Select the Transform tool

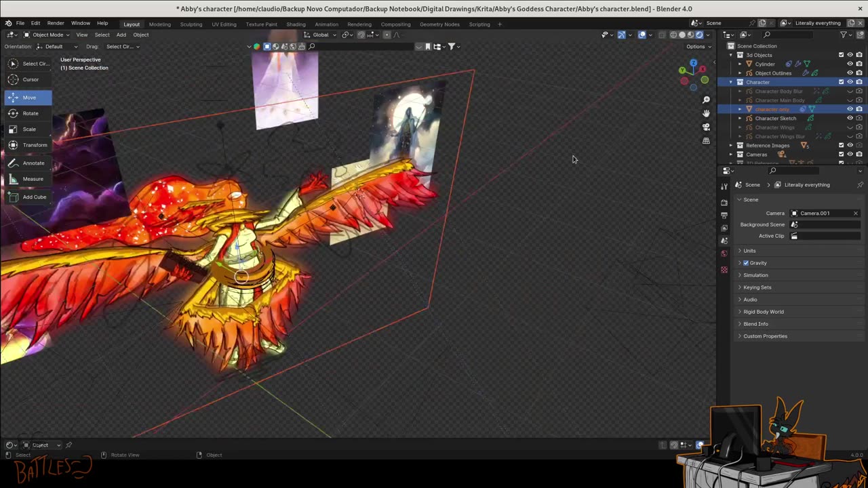27,145
